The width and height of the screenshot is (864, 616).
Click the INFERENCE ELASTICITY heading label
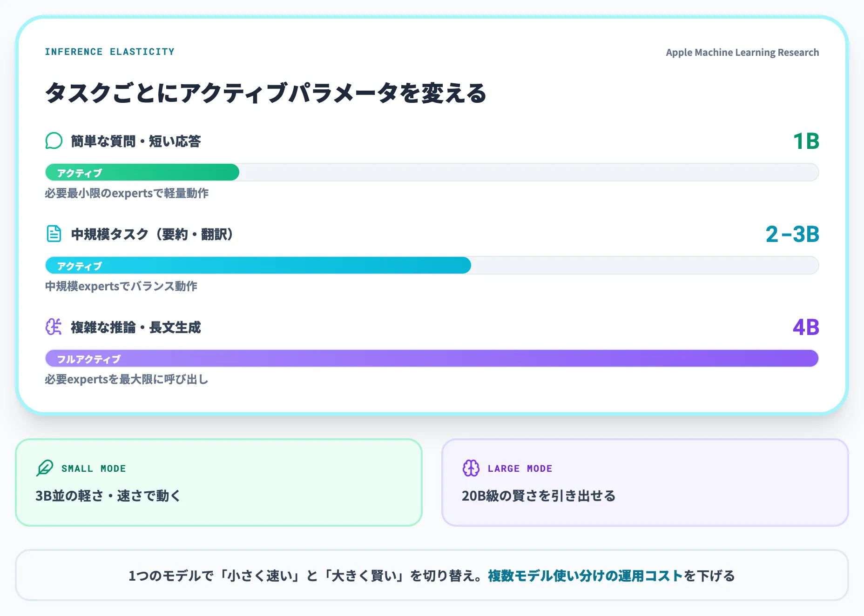pos(110,52)
